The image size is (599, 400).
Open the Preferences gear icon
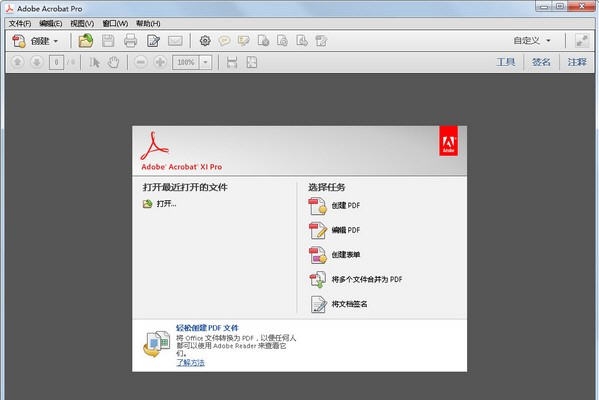tap(205, 41)
